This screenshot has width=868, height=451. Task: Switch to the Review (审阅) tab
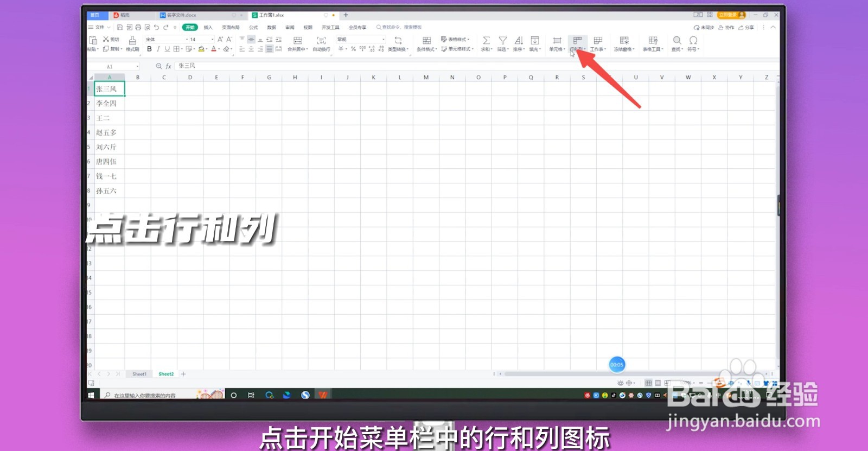290,27
